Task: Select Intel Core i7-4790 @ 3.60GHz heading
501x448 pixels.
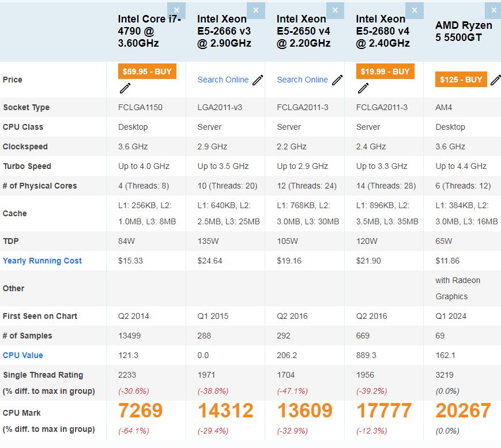Action: (x=149, y=31)
